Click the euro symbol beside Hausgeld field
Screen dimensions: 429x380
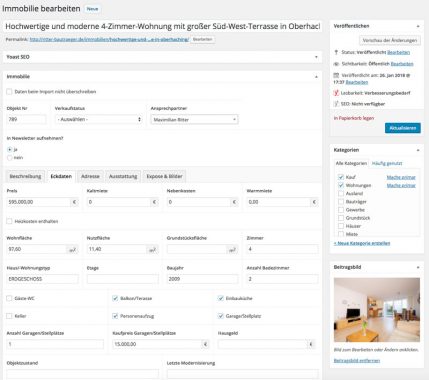[311, 344]
